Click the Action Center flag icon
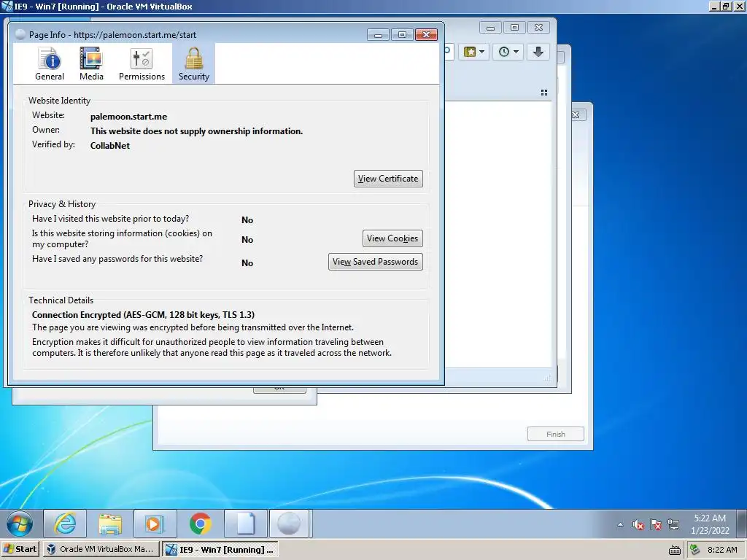The width and height of the screenshot is (747, 560). 656,525
